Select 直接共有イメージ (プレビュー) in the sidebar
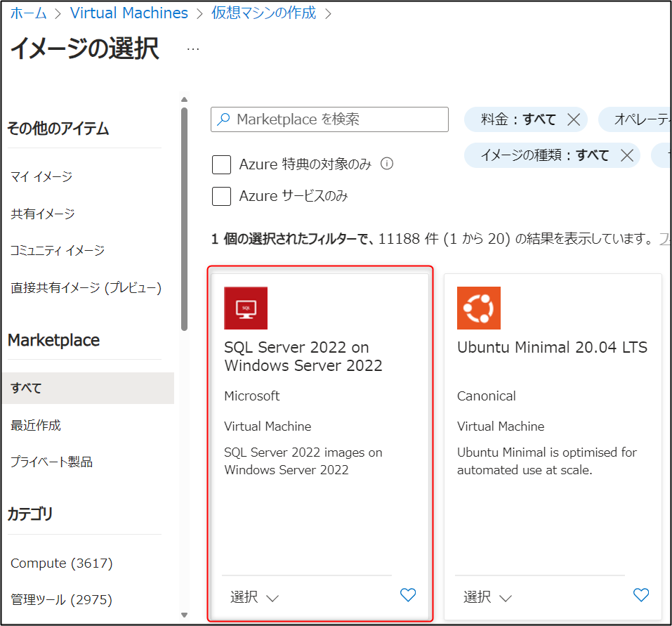Image resolution: width=672 pixels, height=626 pixels. tap(86, 287)
